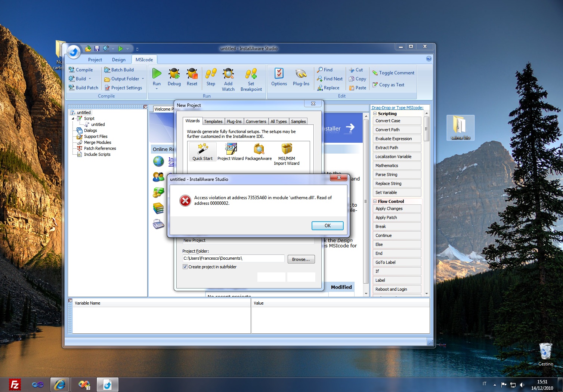Click the InstallAware application orb button
The width and height of the screenshot is (563, 392).
pyautogui.click(x=74, y=52)
